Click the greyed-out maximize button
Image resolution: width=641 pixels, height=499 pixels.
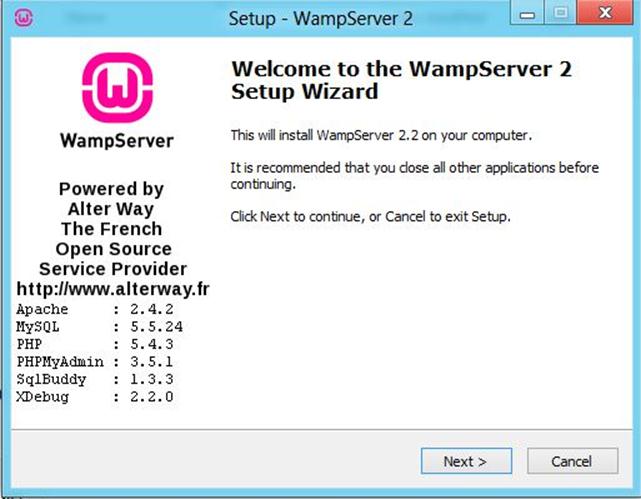pyautogui.click(x=560, y=12)
